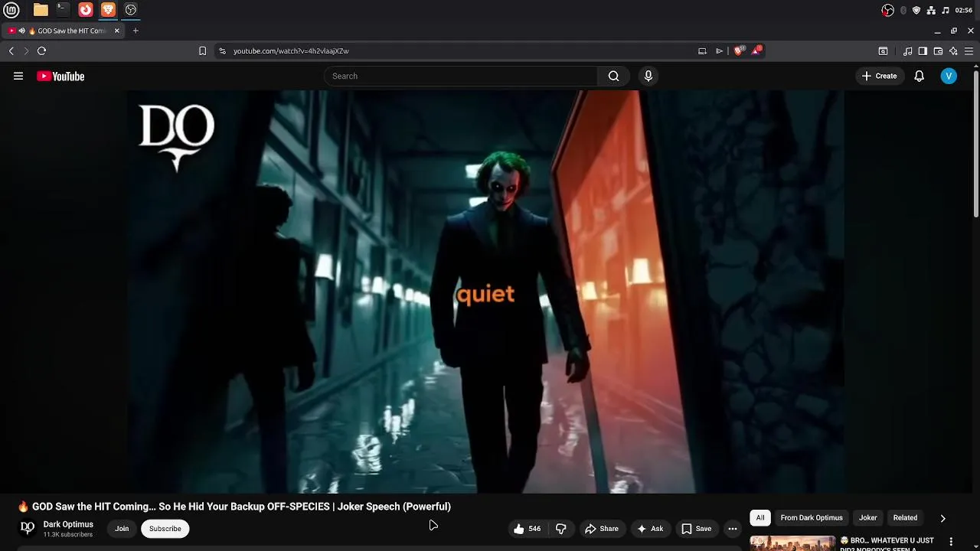Open options for the BRO... WHATEVER video
The image size is (980, 551).
951,542
